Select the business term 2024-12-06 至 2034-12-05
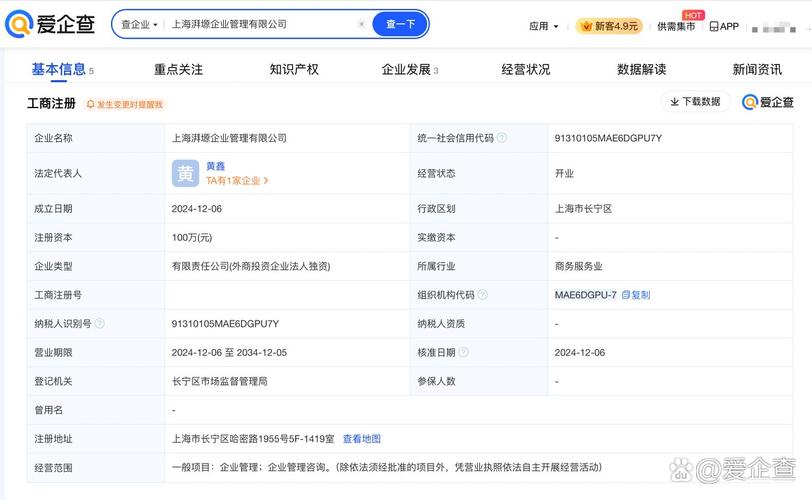 [229, 352]
